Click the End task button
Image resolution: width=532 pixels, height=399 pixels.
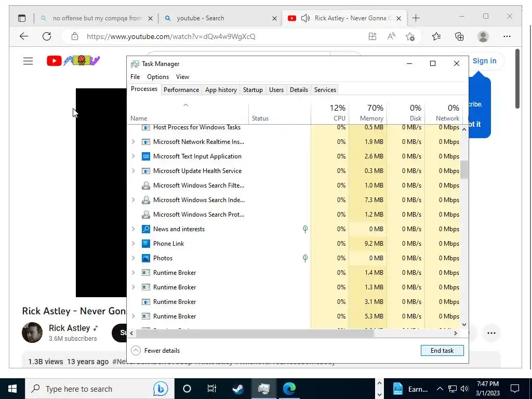coord(442,351)
